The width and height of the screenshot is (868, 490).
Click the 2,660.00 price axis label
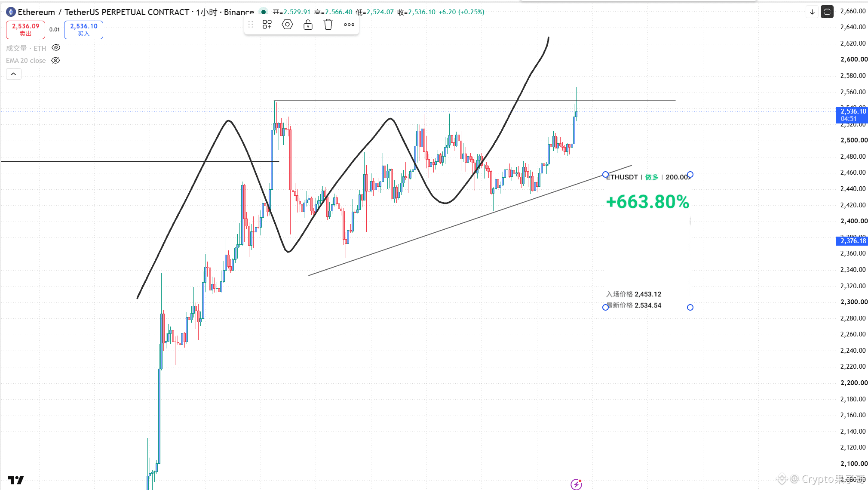coord(853,11)
